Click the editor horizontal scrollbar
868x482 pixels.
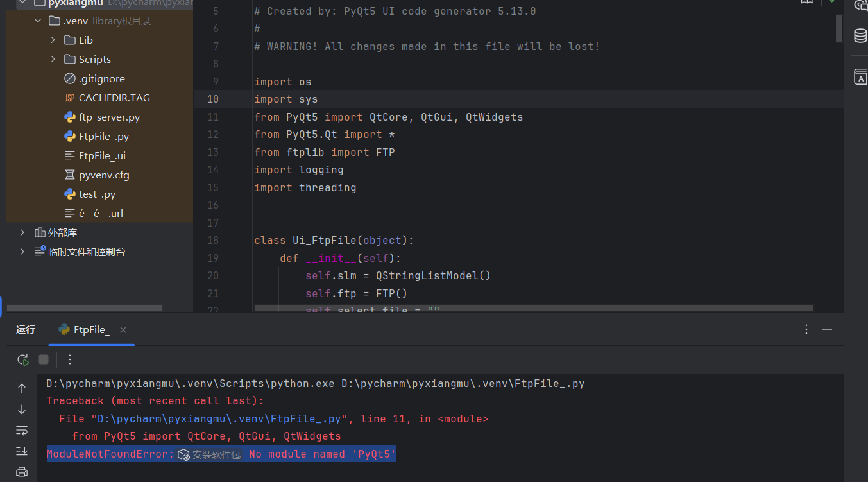pos(534,308)
